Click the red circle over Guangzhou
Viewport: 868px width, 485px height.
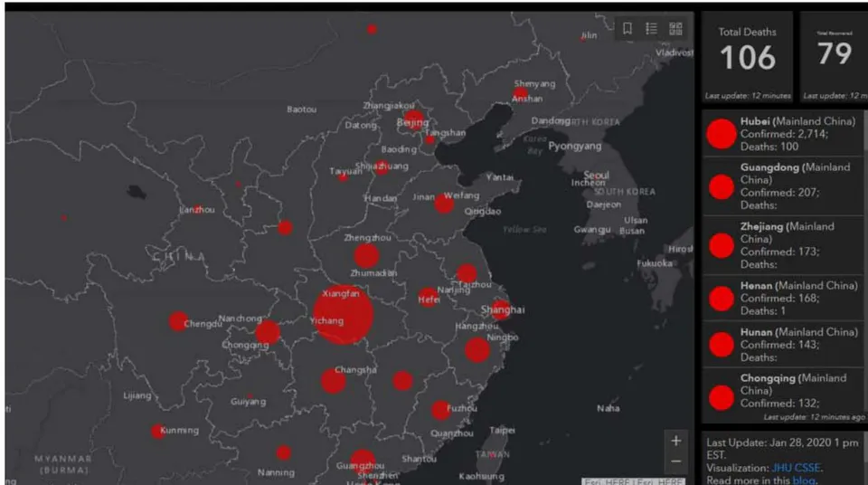click(x=363, y=461)
